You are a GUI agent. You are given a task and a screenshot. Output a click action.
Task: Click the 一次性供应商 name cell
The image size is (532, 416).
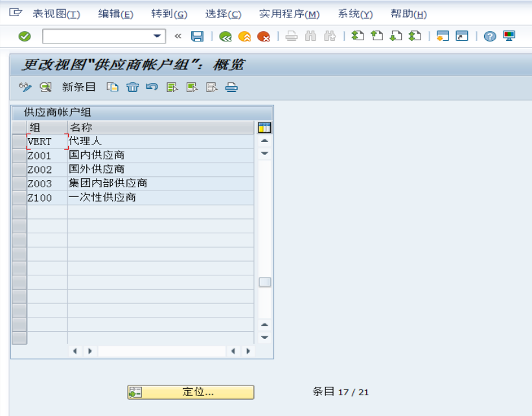coord(161,198)
